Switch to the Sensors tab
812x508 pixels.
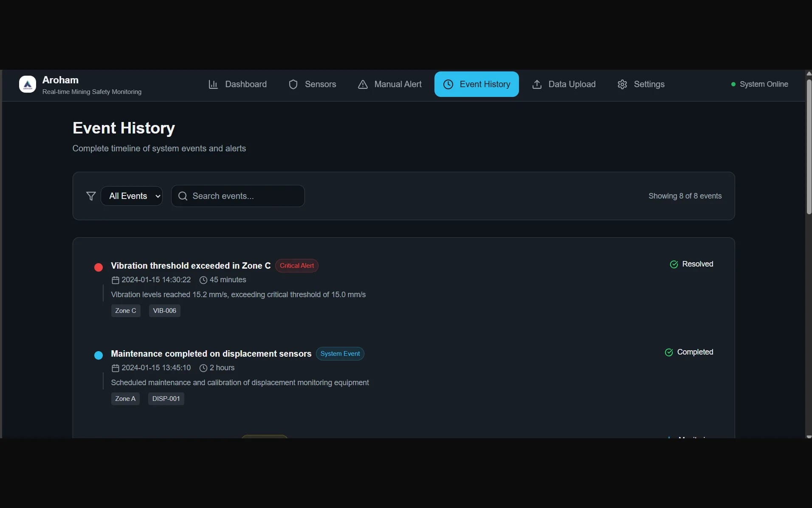point(312,84)
